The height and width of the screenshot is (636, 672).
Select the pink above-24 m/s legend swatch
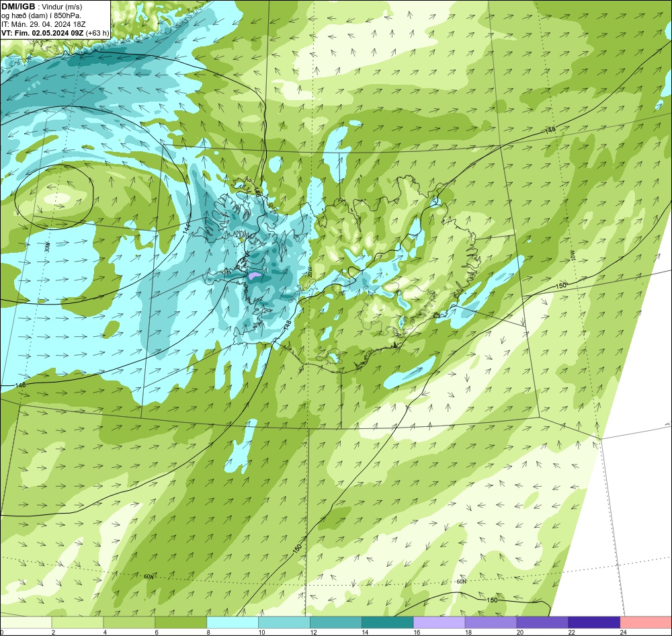[646, 623]
